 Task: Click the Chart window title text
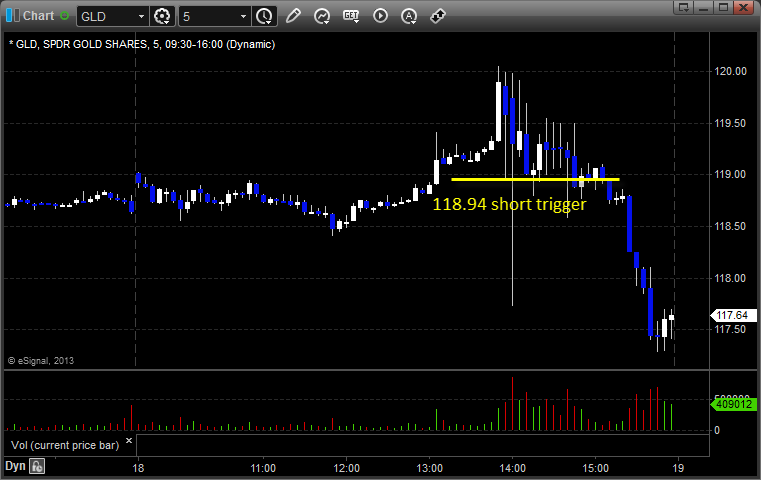[39, 16]
